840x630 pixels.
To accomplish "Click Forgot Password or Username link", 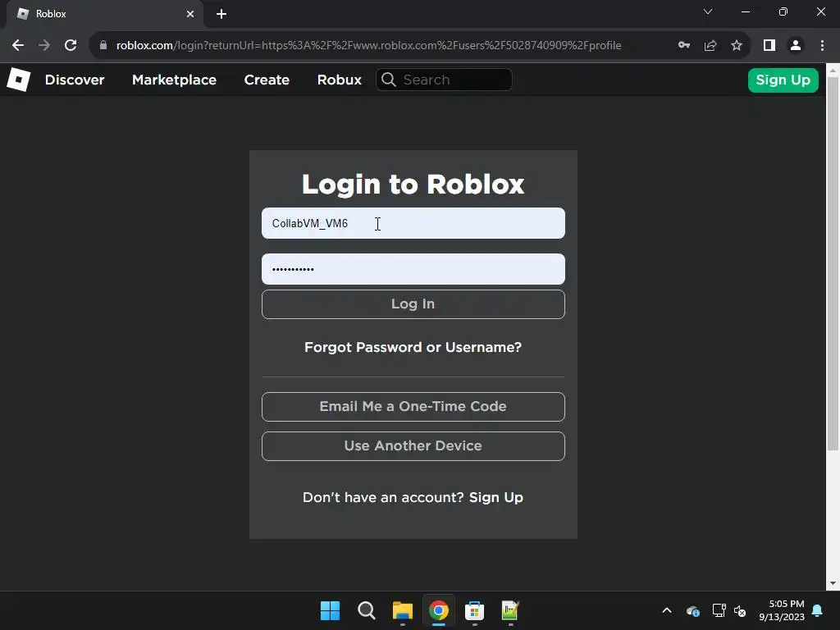I will coord(413,347).
